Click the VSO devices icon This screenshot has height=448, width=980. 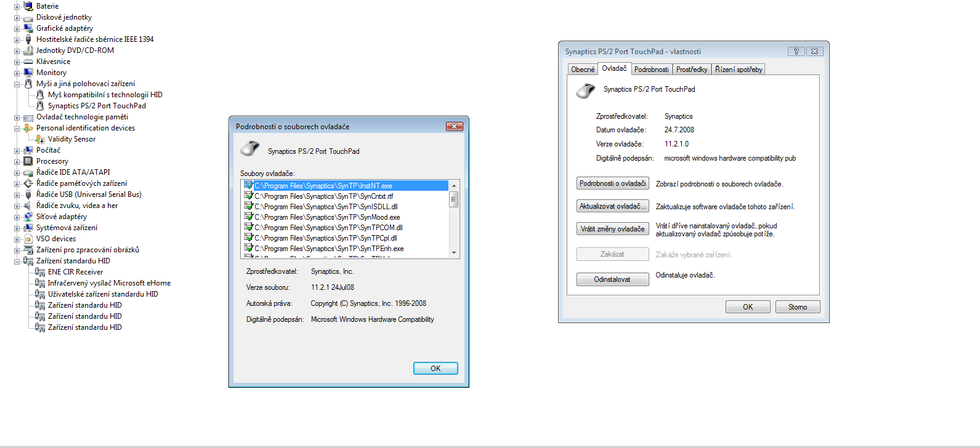pyautogui.click(x=28, y=239)
